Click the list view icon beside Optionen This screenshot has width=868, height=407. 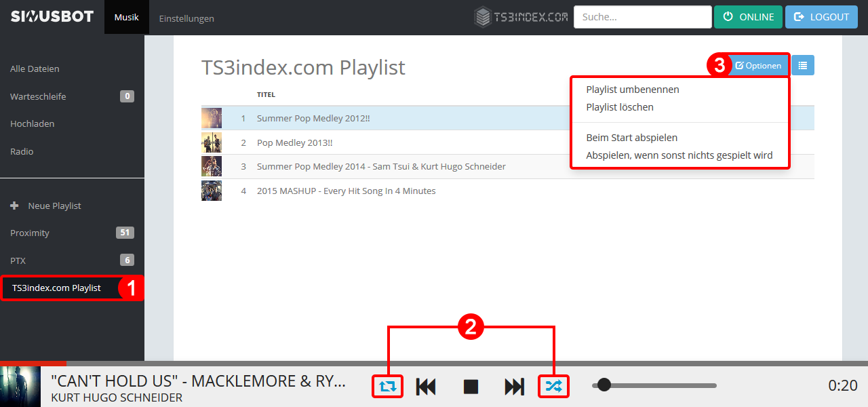(803, 65)
